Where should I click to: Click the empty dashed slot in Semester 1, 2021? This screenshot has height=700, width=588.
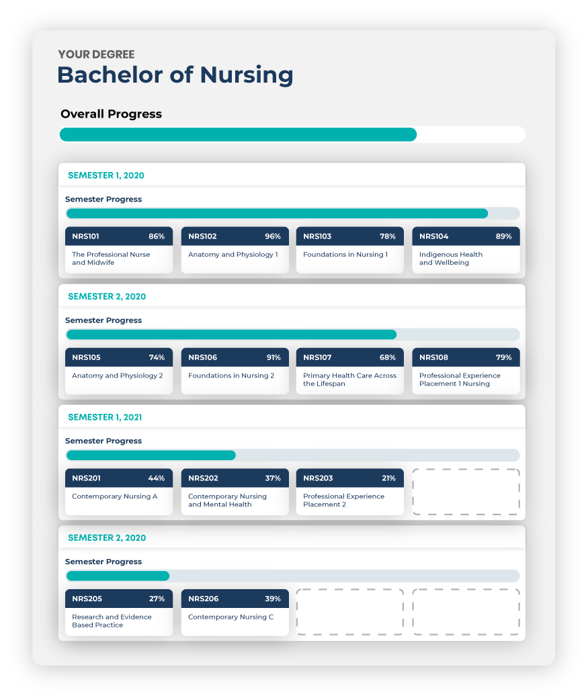tap(466, 492)
